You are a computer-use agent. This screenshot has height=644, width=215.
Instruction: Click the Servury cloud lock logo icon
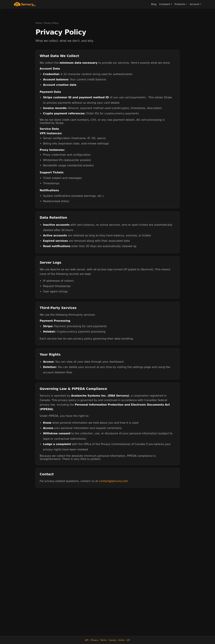[17, 4]
